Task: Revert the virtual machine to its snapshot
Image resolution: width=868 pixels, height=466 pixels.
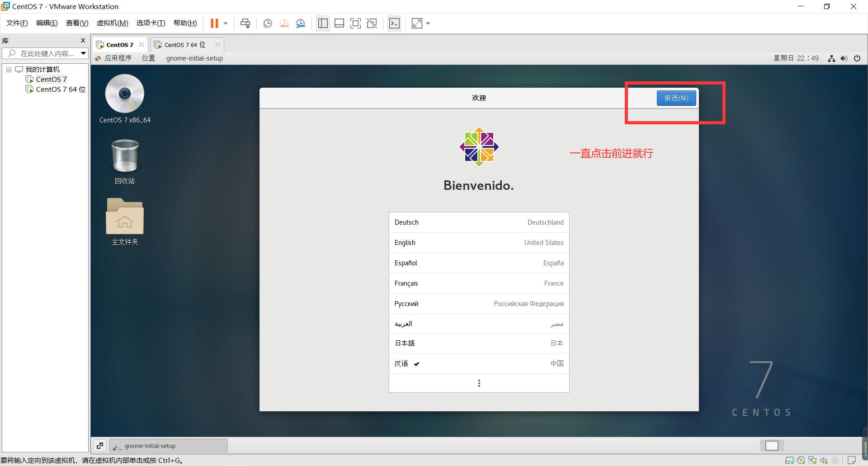Action: 284,24
